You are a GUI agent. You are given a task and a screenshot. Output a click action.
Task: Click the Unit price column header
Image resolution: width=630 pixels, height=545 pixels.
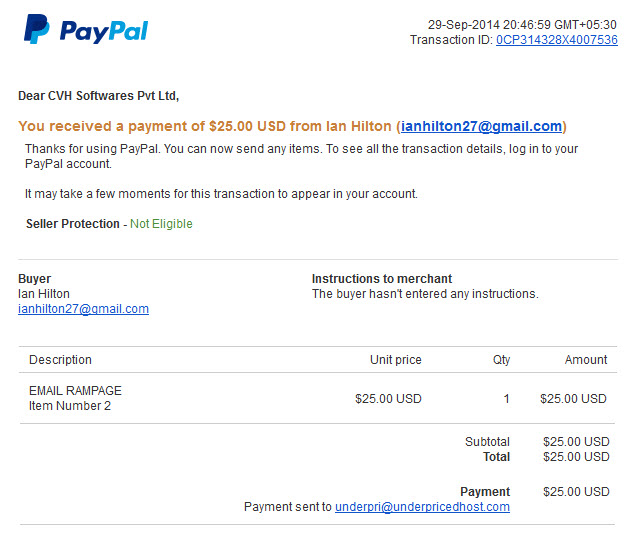tap(395, 360)
